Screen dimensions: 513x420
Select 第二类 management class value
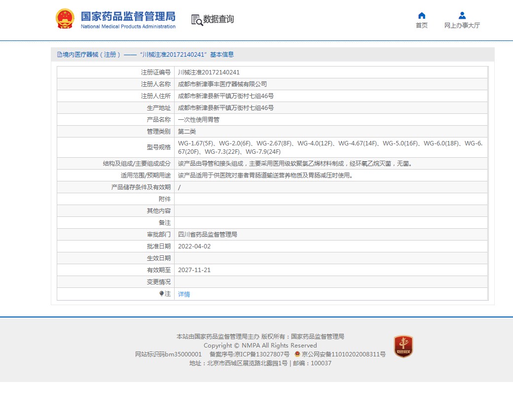click(x=187, y=132)
